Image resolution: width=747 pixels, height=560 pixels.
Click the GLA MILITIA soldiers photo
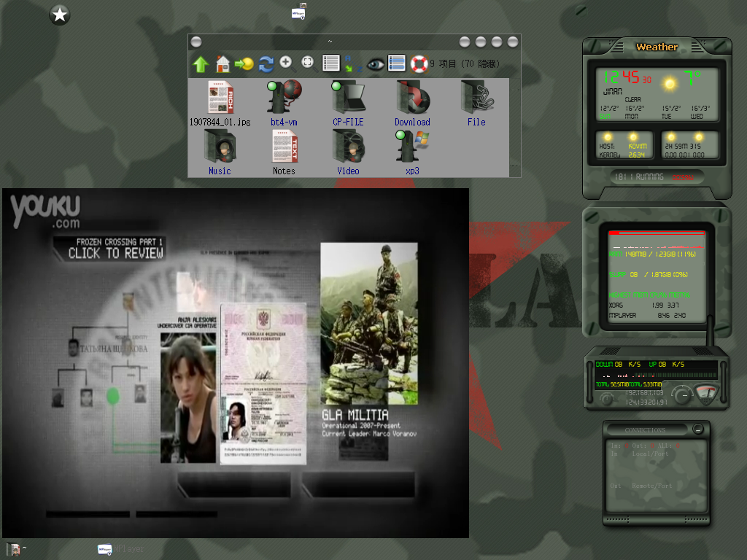[369, 324]
